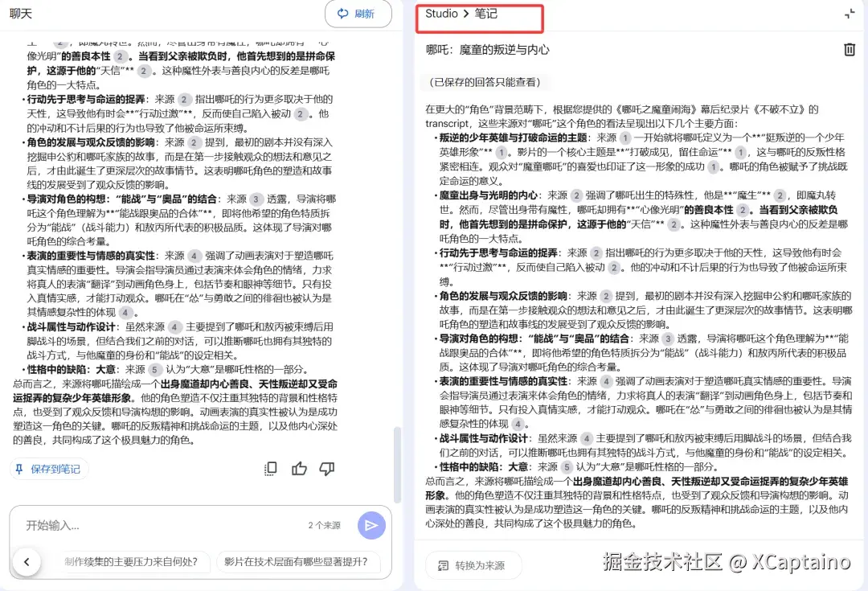
Task: Open the 2 个来源 sources indicator
Action: [325, 525]
